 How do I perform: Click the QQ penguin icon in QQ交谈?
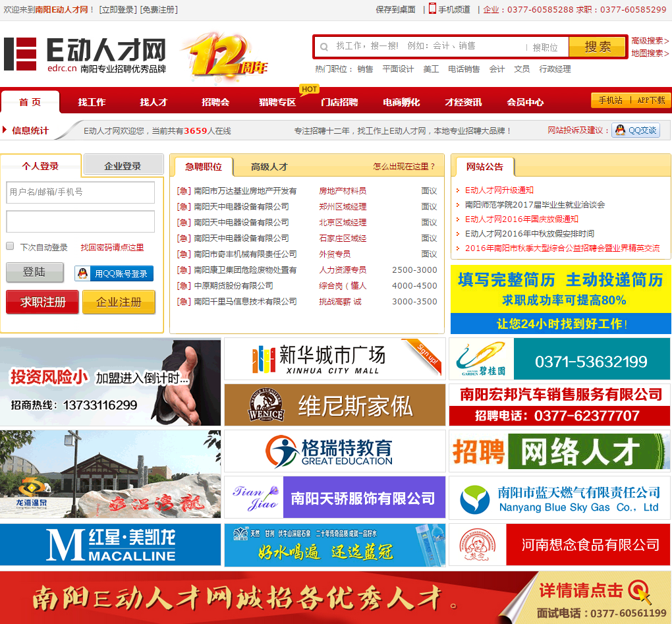(620, 130)
